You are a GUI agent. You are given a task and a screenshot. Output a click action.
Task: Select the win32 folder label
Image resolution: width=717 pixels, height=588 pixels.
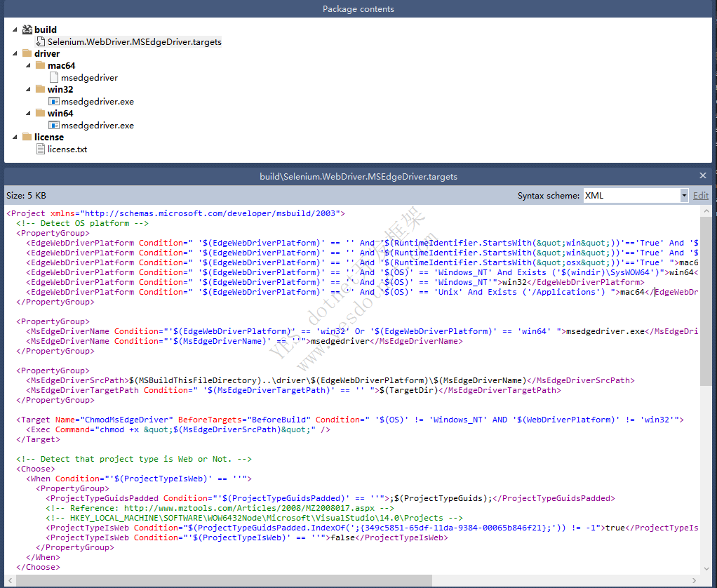(60, 89)
